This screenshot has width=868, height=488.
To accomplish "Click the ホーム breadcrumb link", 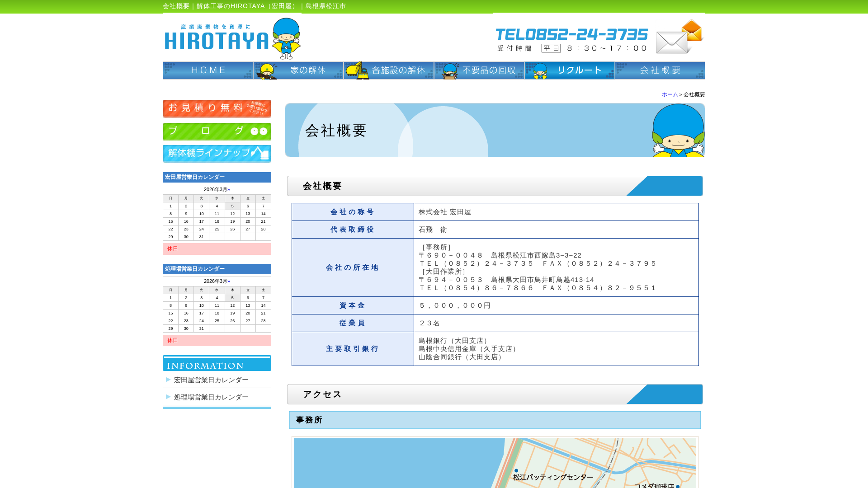I will click(670, 94).
